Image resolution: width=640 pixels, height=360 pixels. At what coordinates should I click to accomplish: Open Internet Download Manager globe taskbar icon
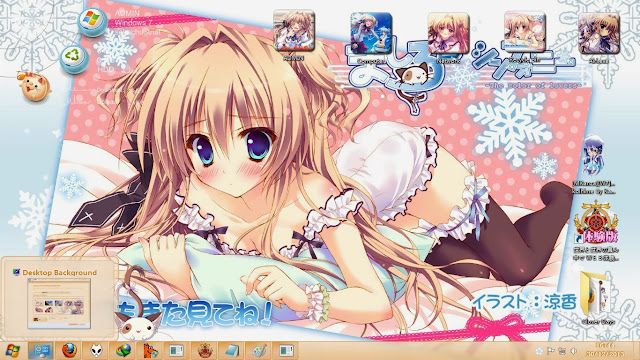[x=123, y=351]
